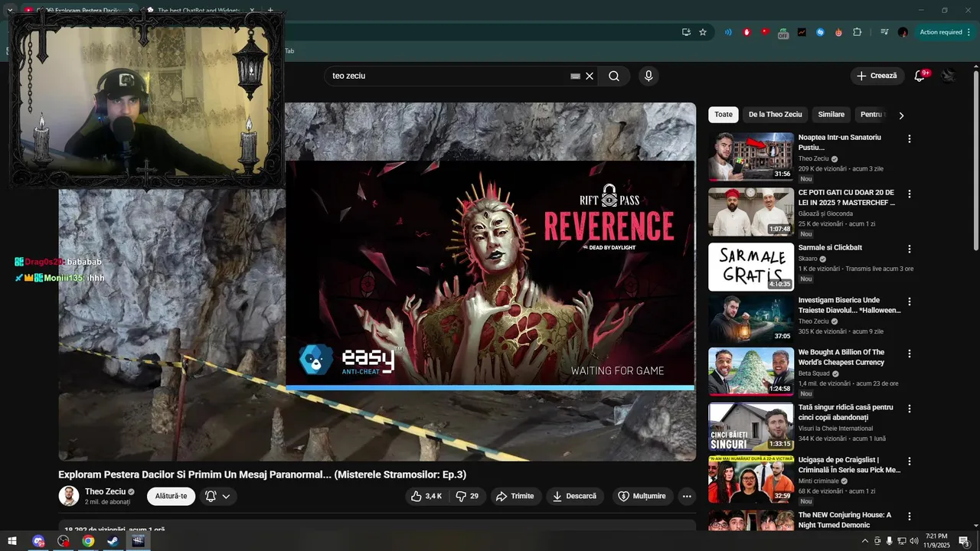Open options menu for Investigam Biserica video
This screenshot has width=980, height=551.
[910, 302]
